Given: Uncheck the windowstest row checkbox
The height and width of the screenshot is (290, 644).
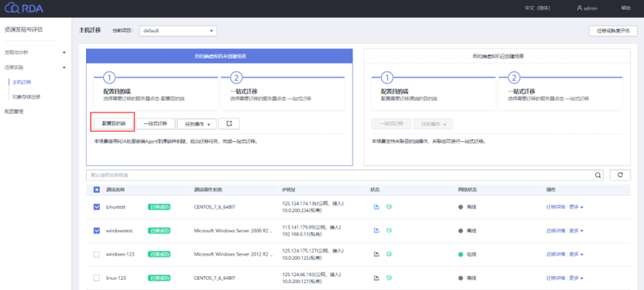Looking at the screenshot, I should (x=97, y=231).
